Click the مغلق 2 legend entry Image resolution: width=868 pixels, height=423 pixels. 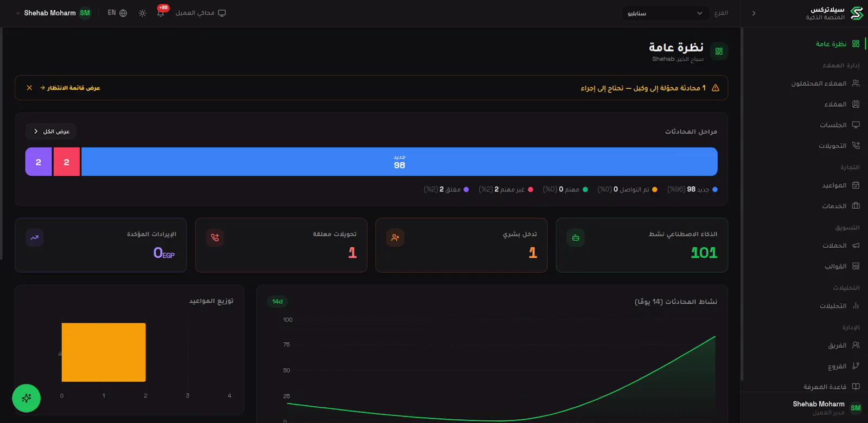click(446, 189)
